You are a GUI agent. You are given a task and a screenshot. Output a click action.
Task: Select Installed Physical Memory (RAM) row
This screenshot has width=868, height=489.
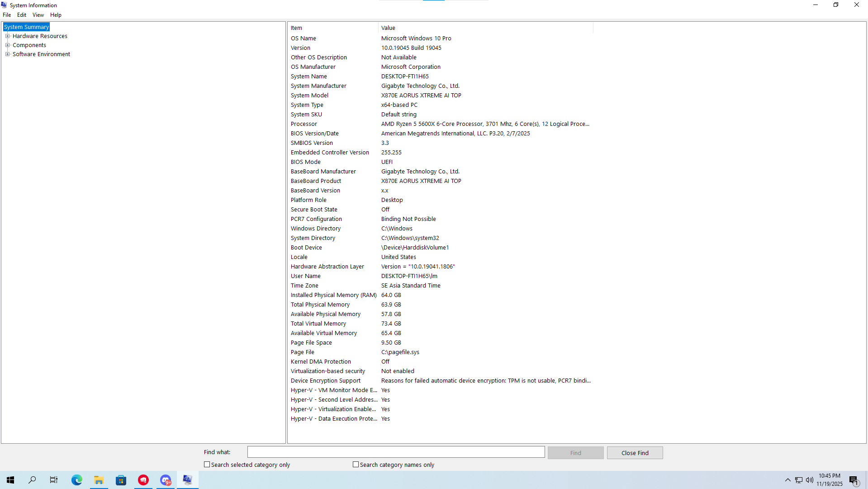pyautogui.click(x=441, y=295)
